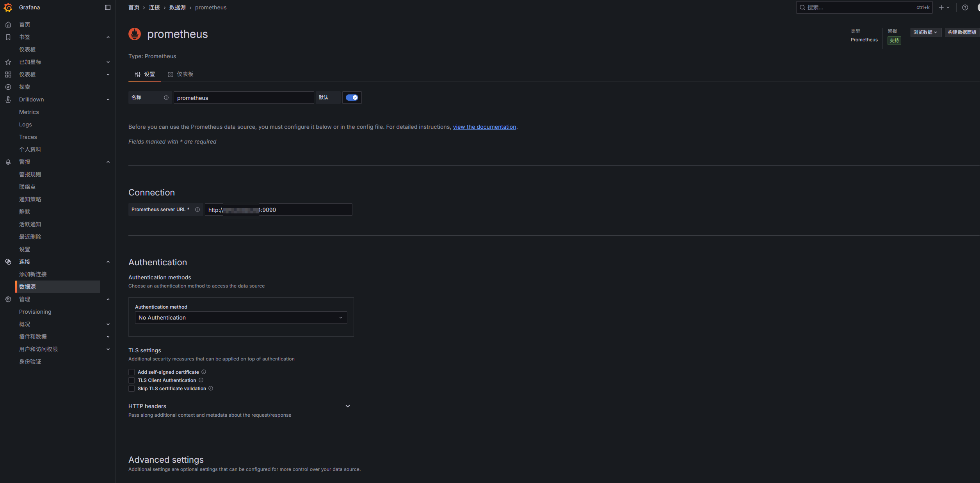Open 警报规则 in sidebar
Viewport: 980px width, 483px height.
click(x=30, y=174)
